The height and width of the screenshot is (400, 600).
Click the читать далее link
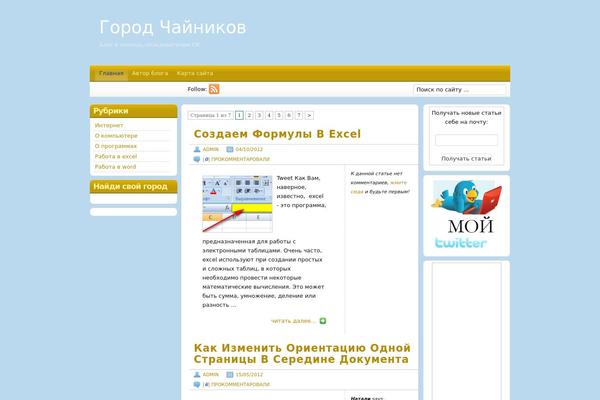click(293, 321)
